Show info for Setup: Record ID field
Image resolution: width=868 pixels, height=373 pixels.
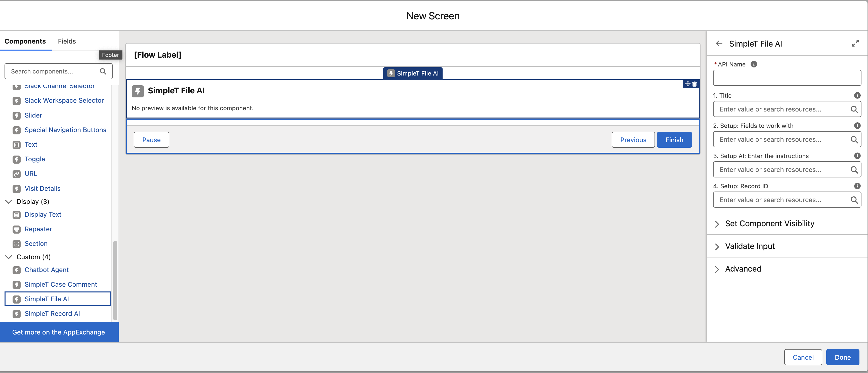[857, 186]
